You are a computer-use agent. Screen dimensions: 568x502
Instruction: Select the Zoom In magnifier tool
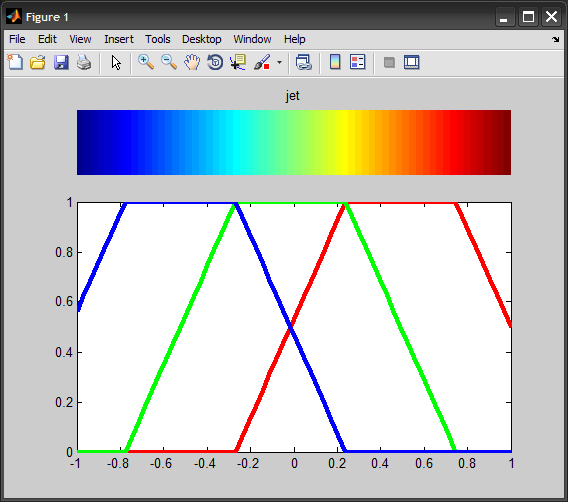pyautogui.click(x=146, y=62)
